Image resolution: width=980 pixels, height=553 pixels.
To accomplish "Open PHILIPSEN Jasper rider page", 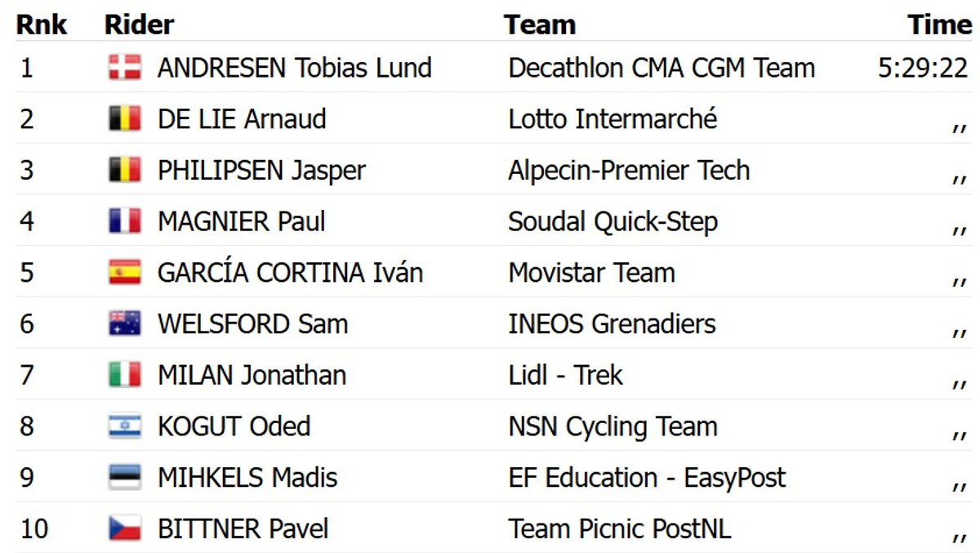I will [261, 171].
